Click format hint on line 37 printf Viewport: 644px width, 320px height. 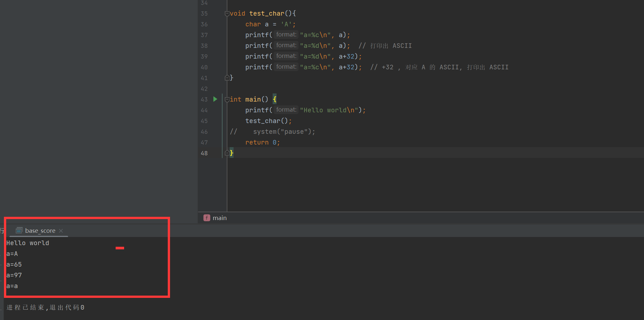(286, 35)
